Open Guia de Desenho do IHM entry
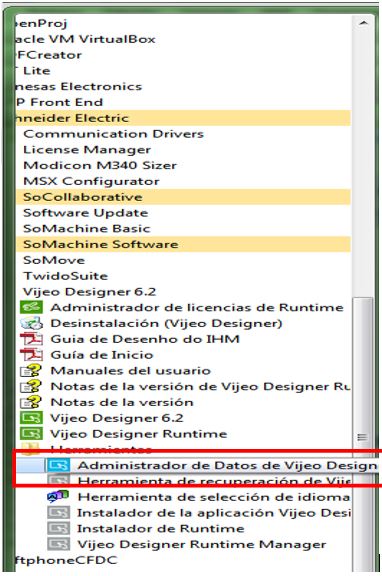This screenshot has height=576, width=382. point(145,339)
